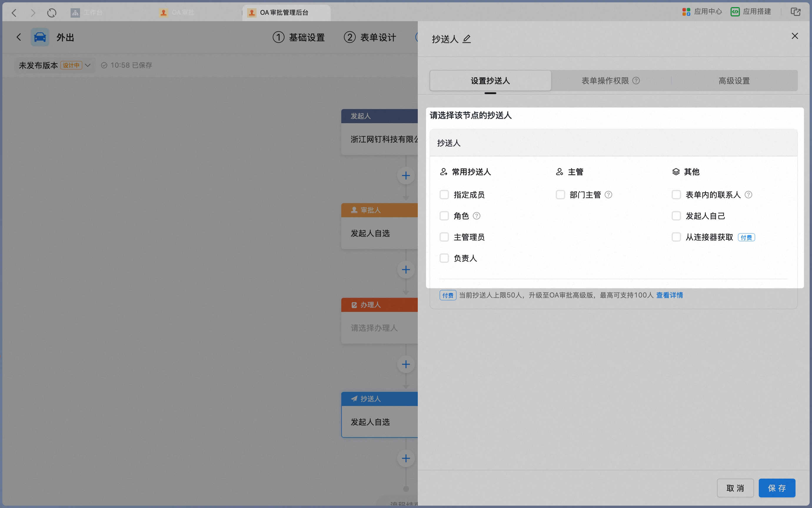Switch to 表单操作权限 tab
Image resolution: width=812 pixels, height=508 pixels.
610,81
